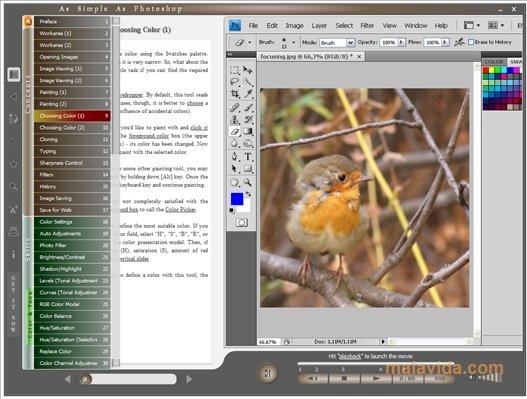527x399 pixels.
Task: Select the Eyedropper tool
Action: (x=248, y=94)
